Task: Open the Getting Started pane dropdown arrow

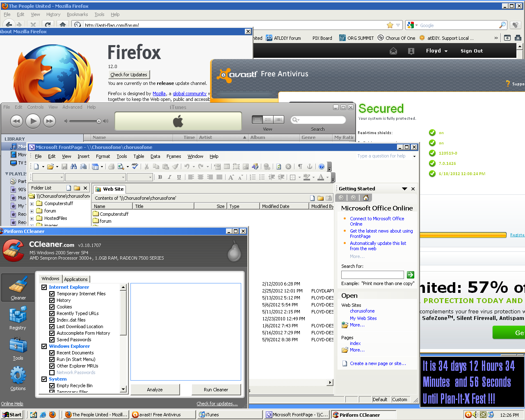Action: click(404, 189)
